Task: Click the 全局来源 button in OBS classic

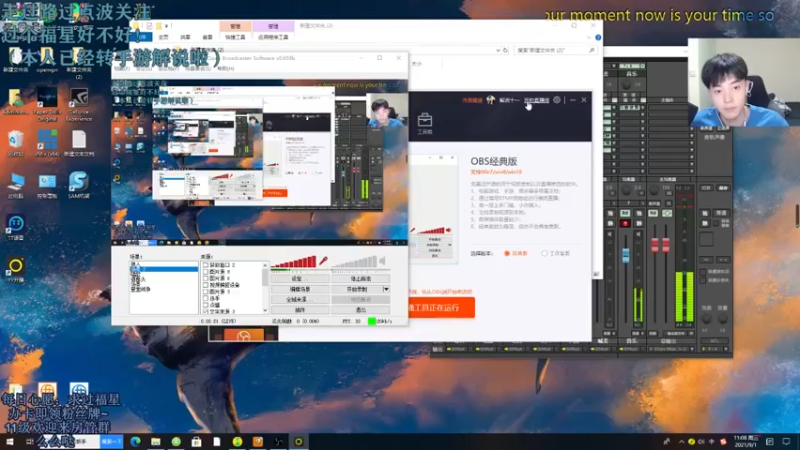Action: point(300,299)
